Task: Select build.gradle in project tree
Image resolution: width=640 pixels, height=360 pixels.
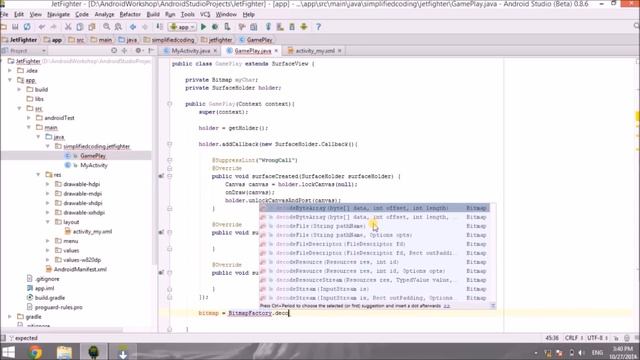Action: click(50, 298)
